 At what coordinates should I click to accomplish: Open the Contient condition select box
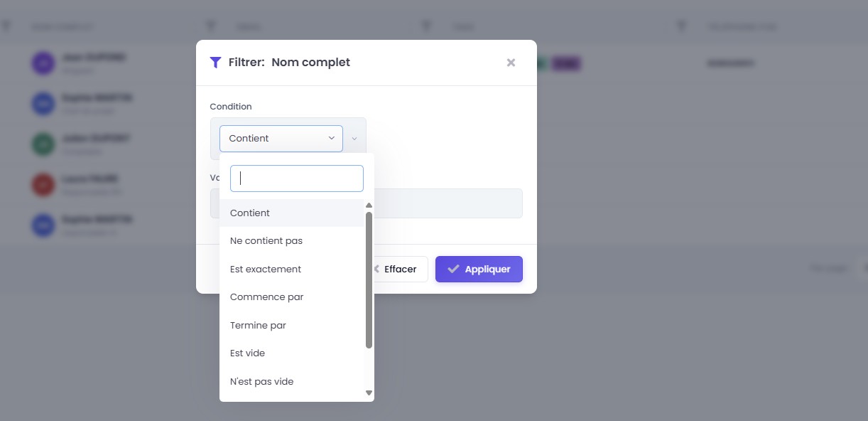[281, 139]
